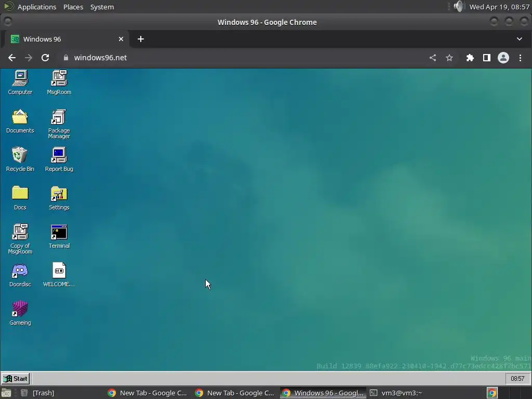Screen dimensions: 532x399
Task: Select the Copy of MsgRoom icon
Action: click(20, 239)
